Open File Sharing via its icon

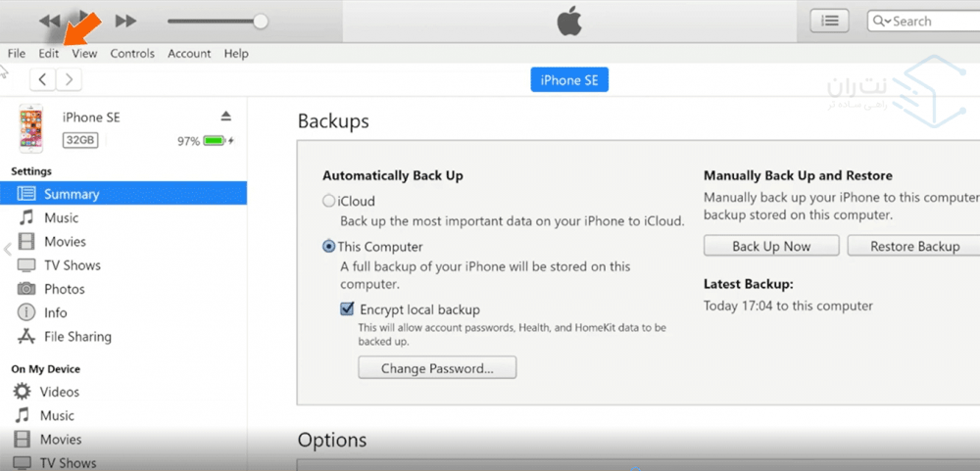point(26,337)
